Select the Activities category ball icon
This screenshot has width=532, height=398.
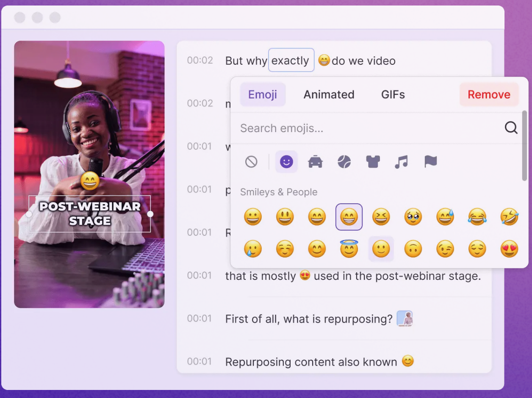(344, 161)
